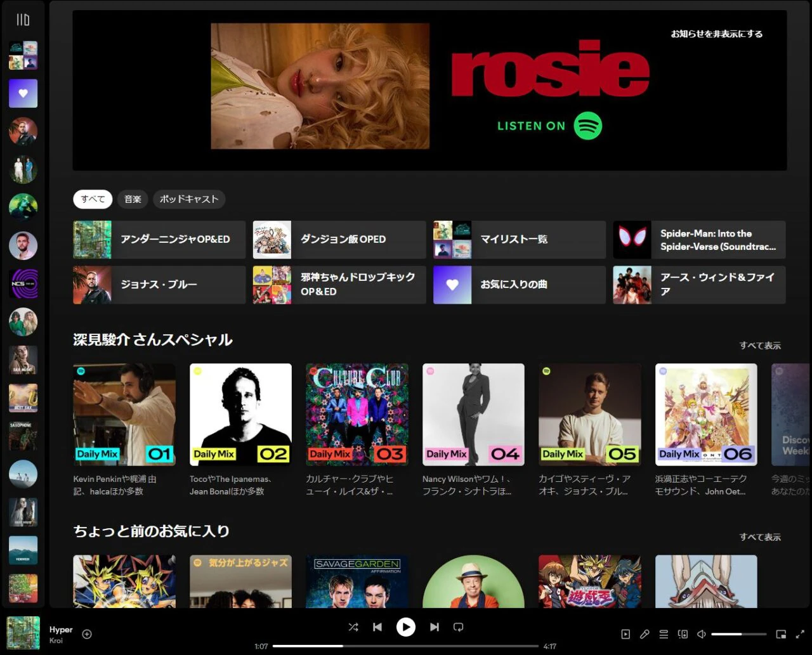The width and height of the screenshot is (812, 655).
Task: Expand the Your Library sidebar icon
Action: (23, 20)
